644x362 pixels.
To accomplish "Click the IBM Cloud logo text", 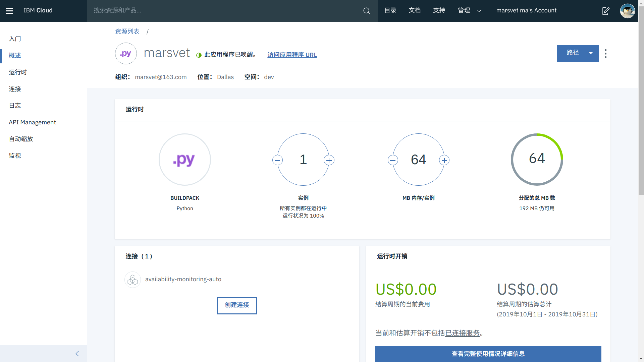I will tap(38, 11).
